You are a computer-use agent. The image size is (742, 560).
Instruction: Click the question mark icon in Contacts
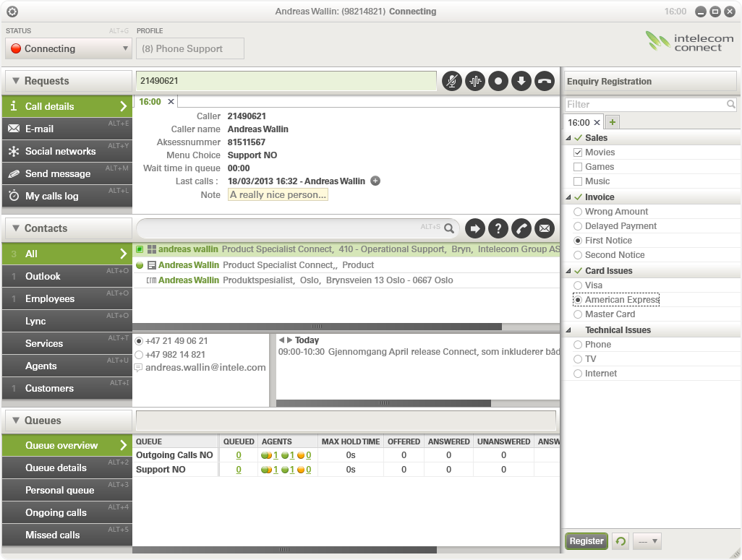(x=498, y=228)
